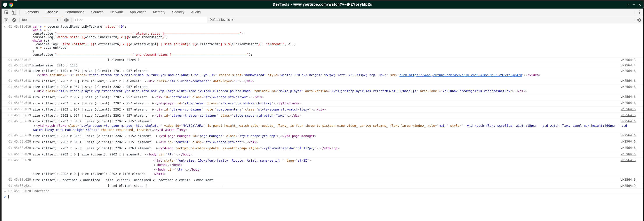Viewport: 644px width, 221px height.
Task: Expand the div id container node
Action: (153, 97)
